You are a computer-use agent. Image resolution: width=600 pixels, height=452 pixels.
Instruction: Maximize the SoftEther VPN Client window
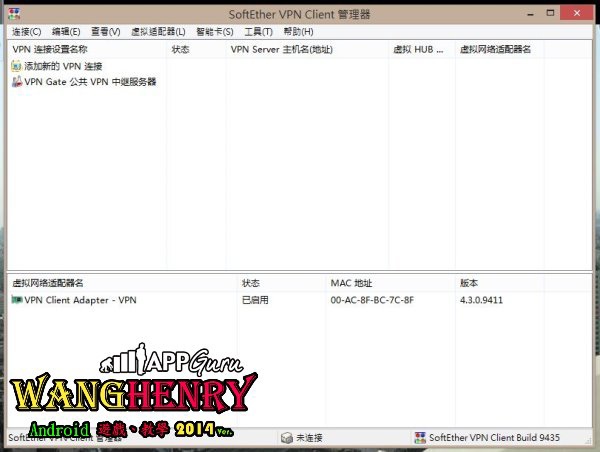[x=550, y=13]
